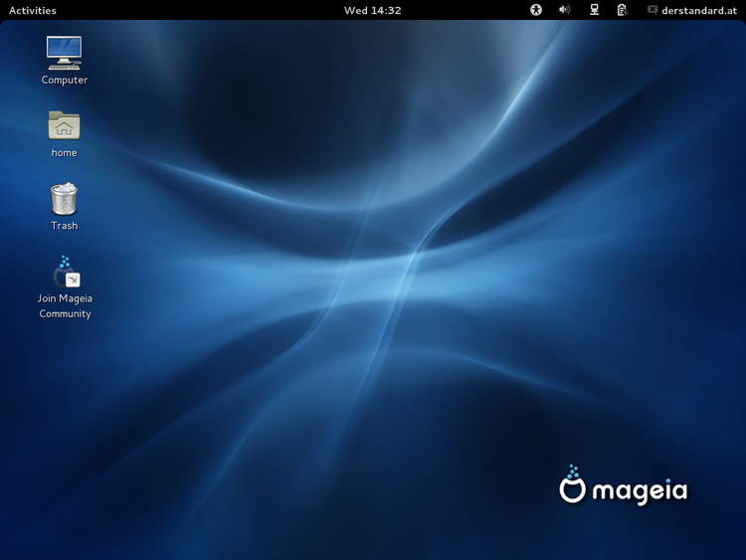Click the "home" text label
This screenshot has width=746, height=560.
[64, 153]
